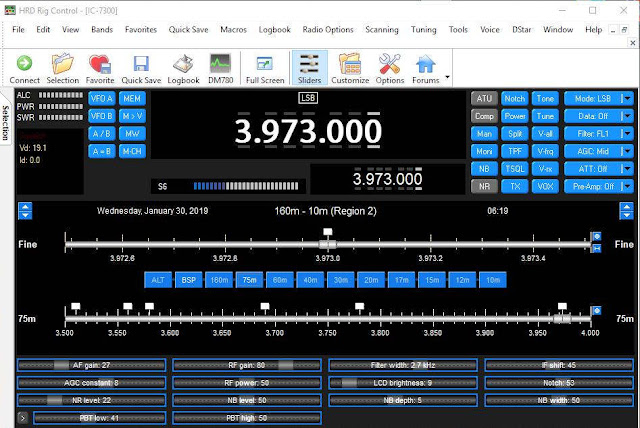Click the MEM button
The image size is (640, 428).
click(132, 98)
